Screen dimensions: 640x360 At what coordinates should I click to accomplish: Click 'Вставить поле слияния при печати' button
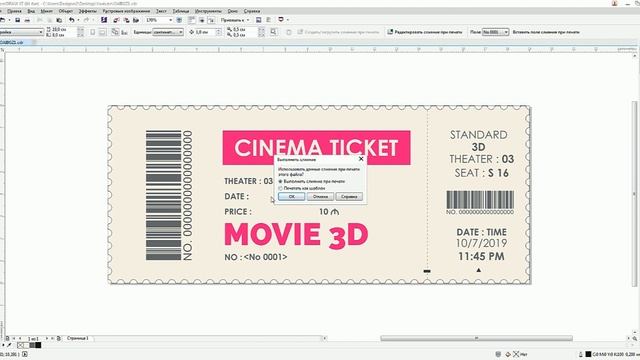click(x=546, y=32)
